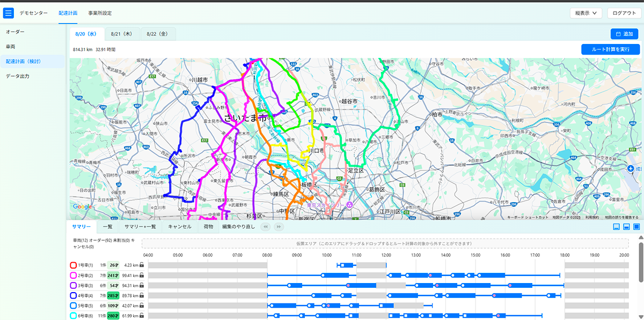
Task: Click the undo edit double-arrow icon
Action: coord(265,227)
